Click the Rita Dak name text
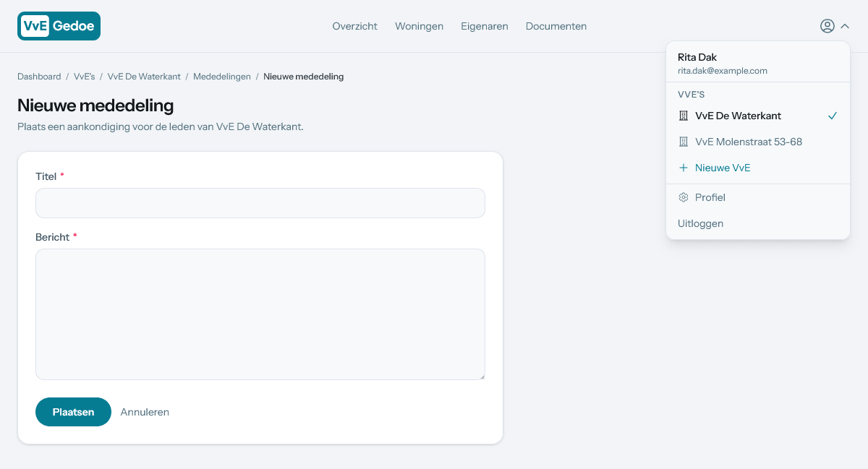This screenshot has height=469, width=868. pyautogui.click(x=697, y=57)
